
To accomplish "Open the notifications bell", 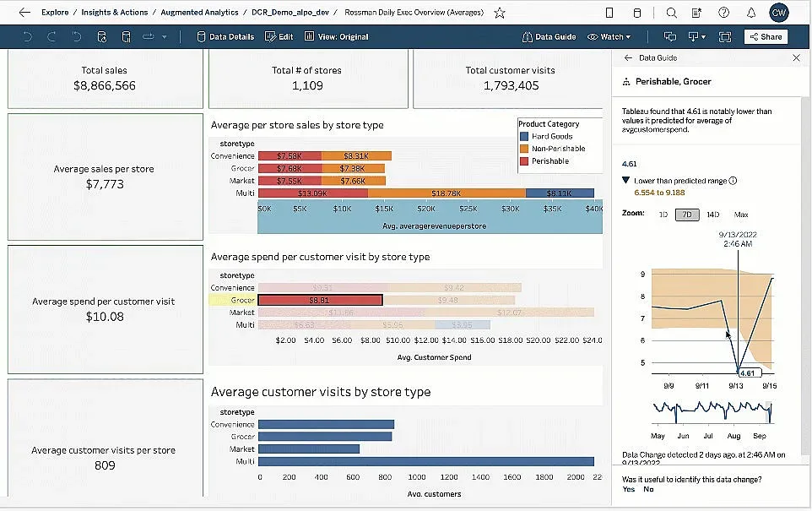I will tap(750, 13).
